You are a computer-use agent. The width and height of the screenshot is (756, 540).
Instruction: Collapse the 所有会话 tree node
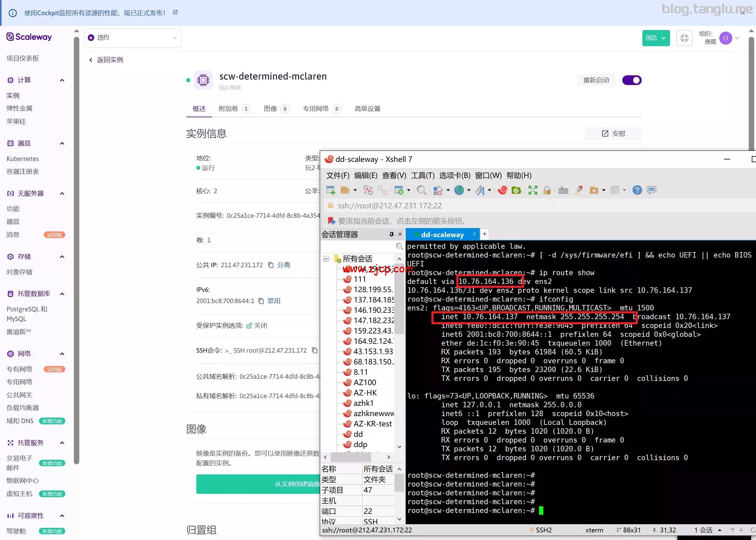326,259
